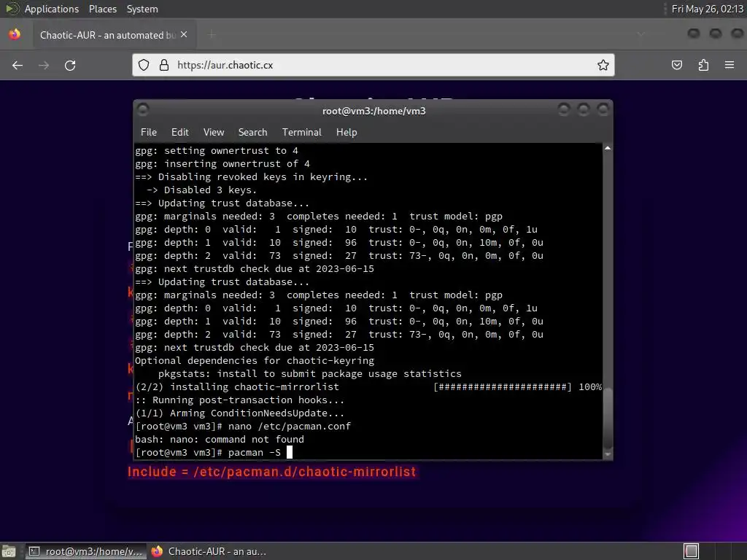Select the Chaotic-AUR browser tab
The width and height of the screenshot is (747, 560).
113,35
